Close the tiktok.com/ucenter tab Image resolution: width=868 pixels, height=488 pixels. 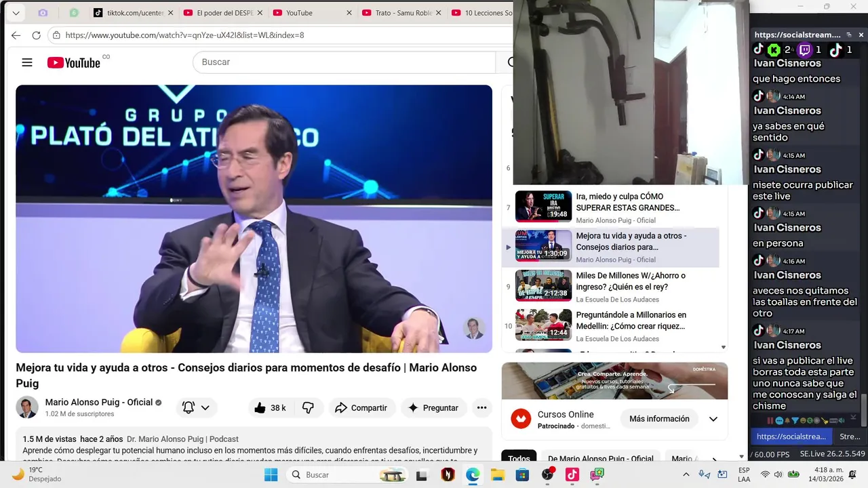170,13
